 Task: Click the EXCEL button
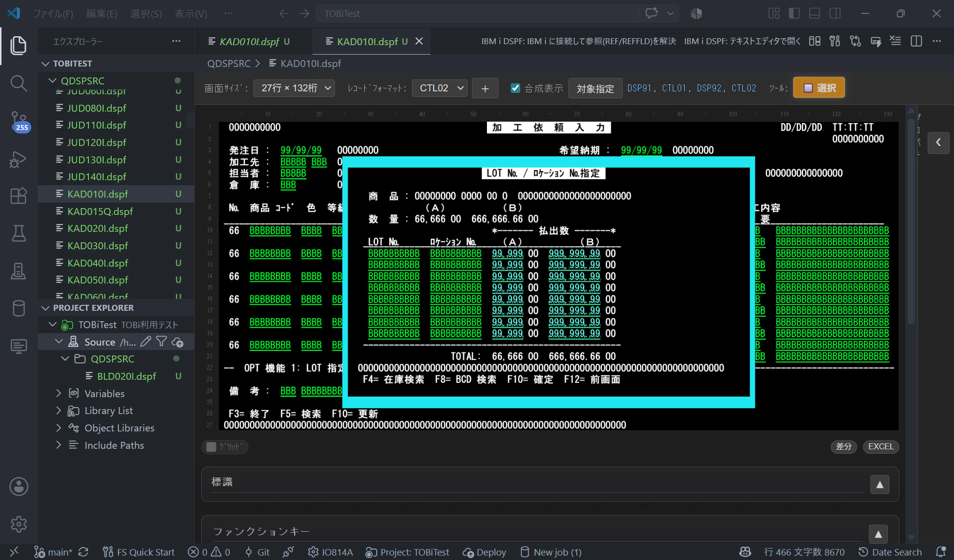[880, 446]
